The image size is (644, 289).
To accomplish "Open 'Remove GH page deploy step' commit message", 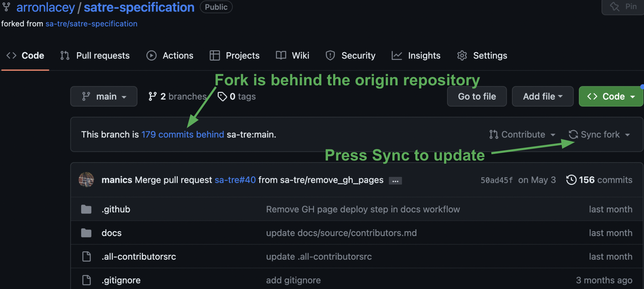I will coord(363,209).
